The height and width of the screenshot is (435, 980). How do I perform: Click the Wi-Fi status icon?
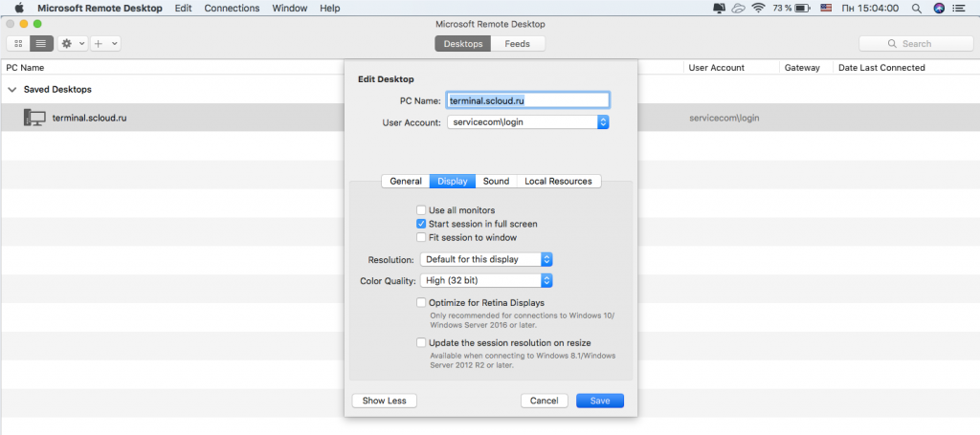tap(758, 8)
